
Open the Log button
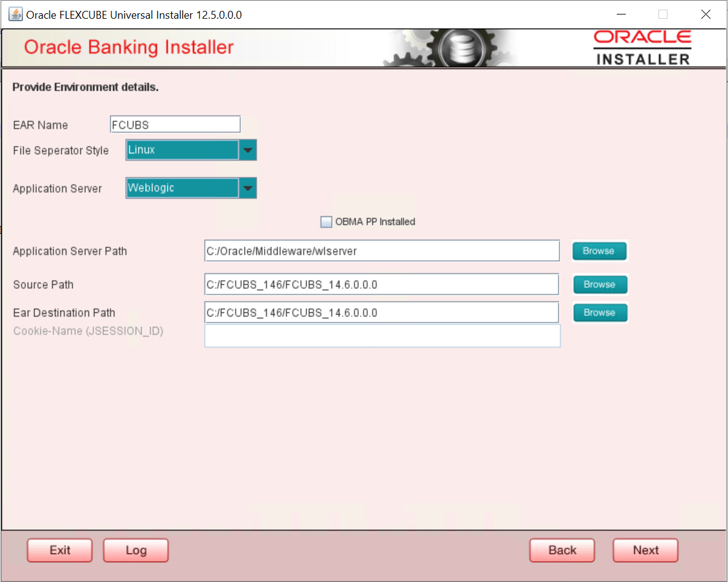pos(136,550)
